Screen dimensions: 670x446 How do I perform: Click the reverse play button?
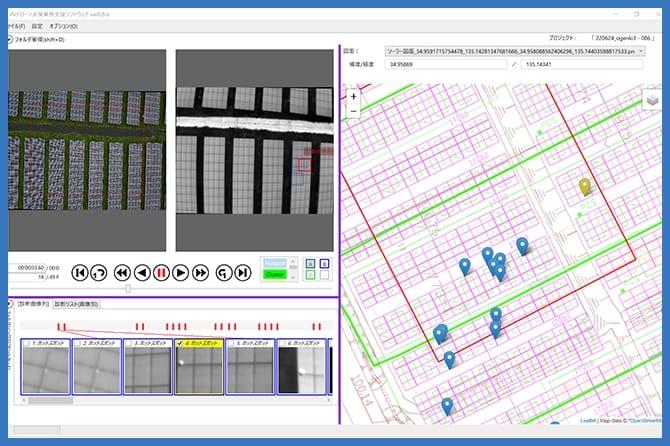[141, 272]
